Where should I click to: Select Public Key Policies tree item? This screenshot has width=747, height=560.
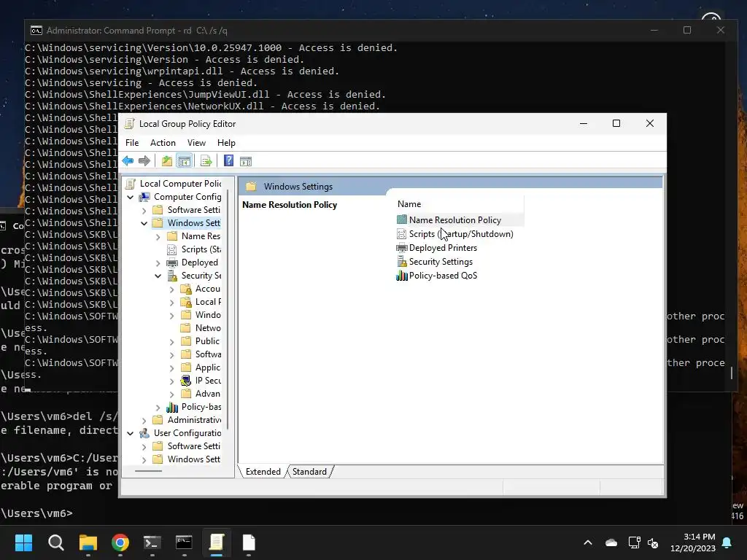tap(201, 341)
